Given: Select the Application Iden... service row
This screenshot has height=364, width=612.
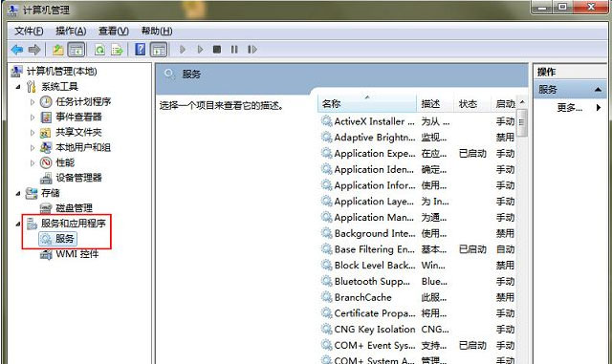Looking at the screenshot, I should (418, 169).
